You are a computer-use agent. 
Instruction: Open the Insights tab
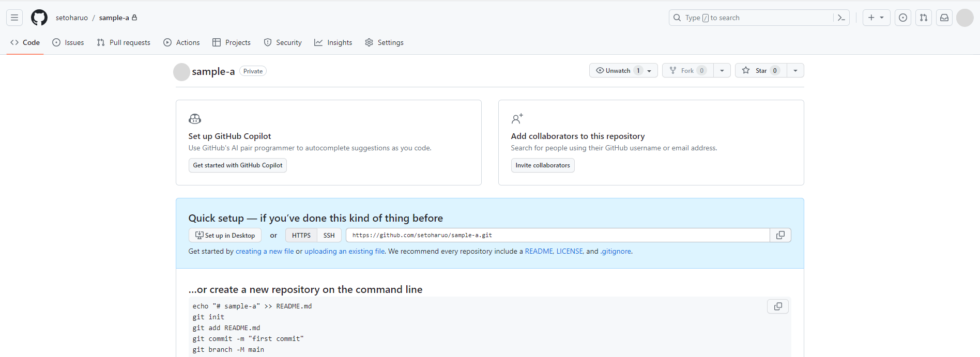(333, 42)
